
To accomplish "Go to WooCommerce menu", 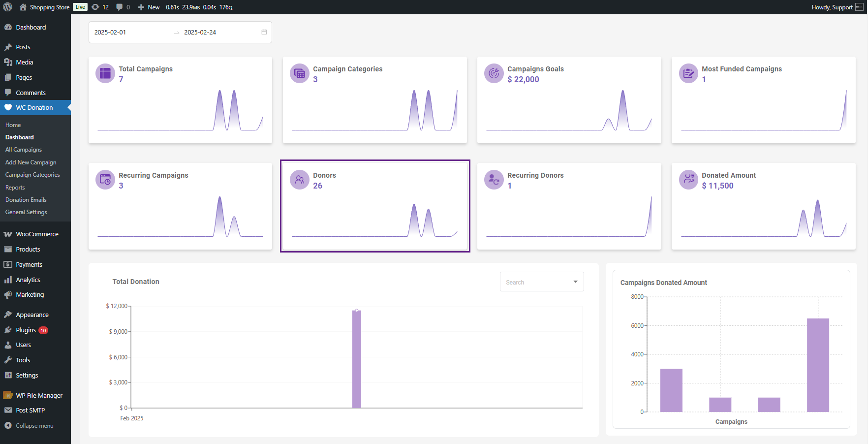I will [37, 234].
